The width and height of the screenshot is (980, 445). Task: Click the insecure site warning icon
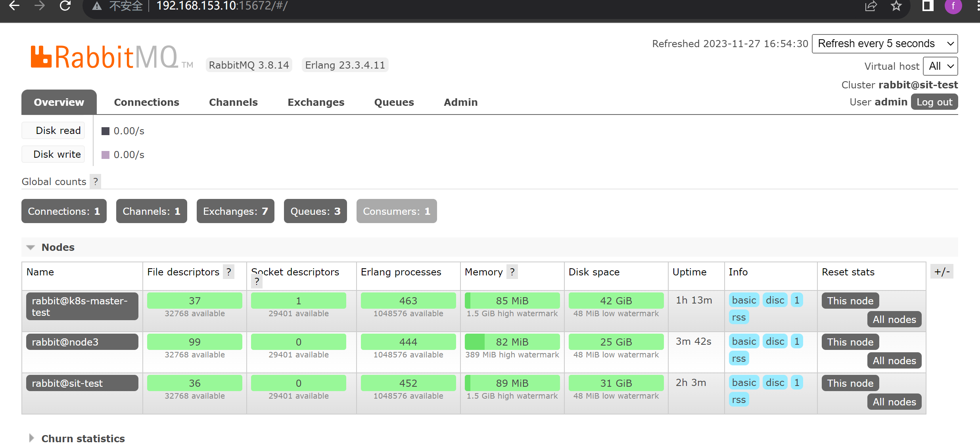tap(97, 6)
